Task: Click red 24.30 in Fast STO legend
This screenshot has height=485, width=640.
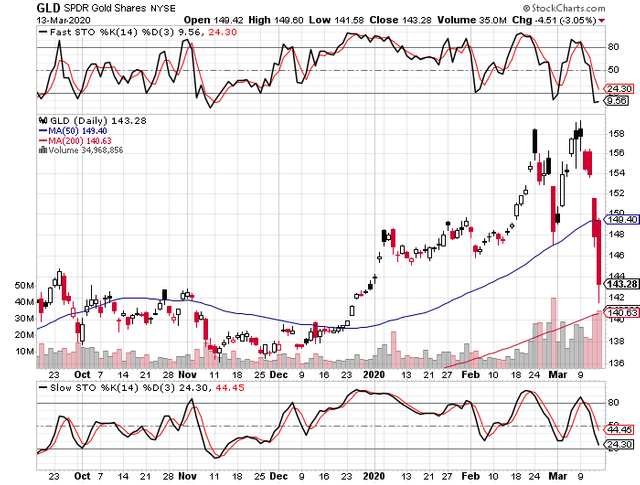Action: [223, 32]
